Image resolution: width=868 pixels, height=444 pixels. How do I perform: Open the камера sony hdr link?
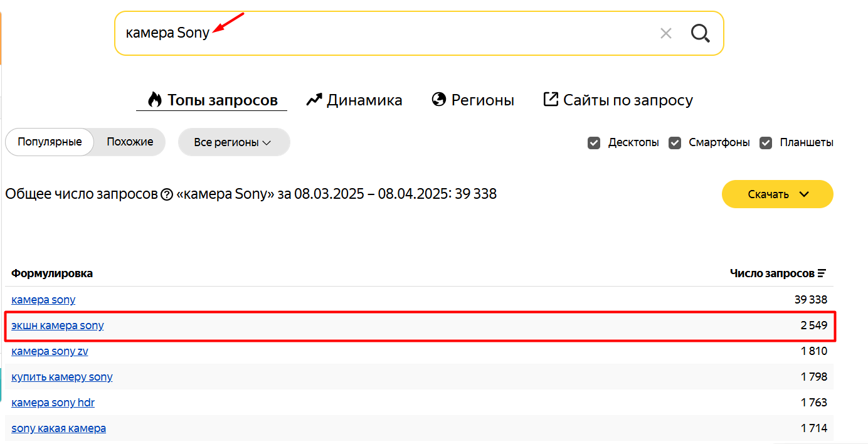pyautogui.click(x=53, y=403)
